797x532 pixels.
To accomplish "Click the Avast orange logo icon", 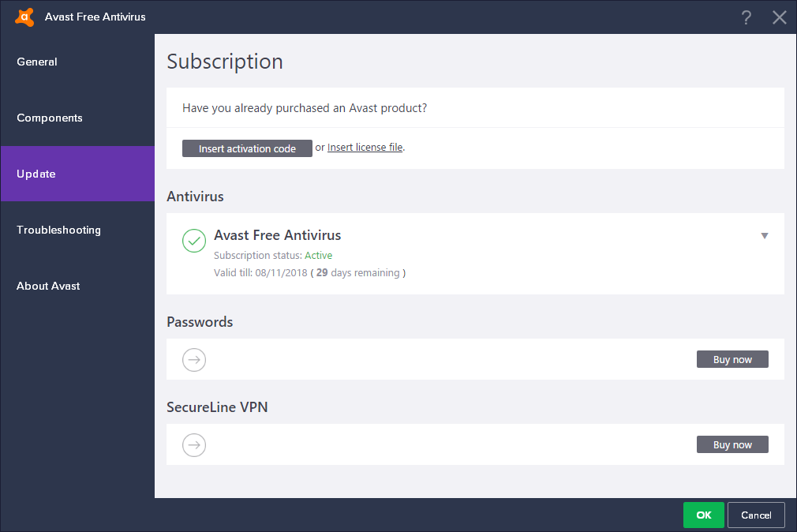I will click(24, 17).
